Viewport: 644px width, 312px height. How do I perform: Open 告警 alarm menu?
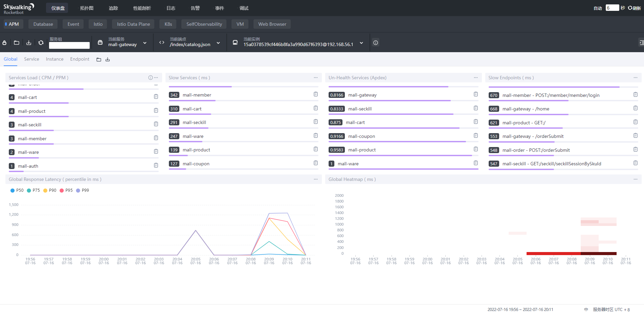[195, 8]
